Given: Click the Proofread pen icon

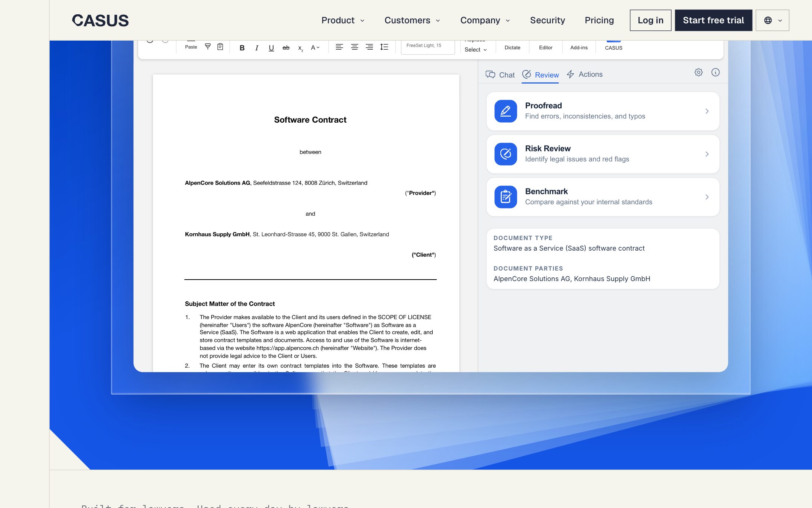Looking at the screenshot, I should click(x=506, y=111).
